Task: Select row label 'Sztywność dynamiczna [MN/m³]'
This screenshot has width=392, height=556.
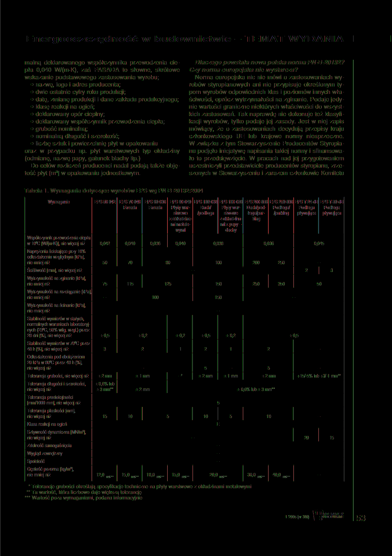Action: coord(56,432)
